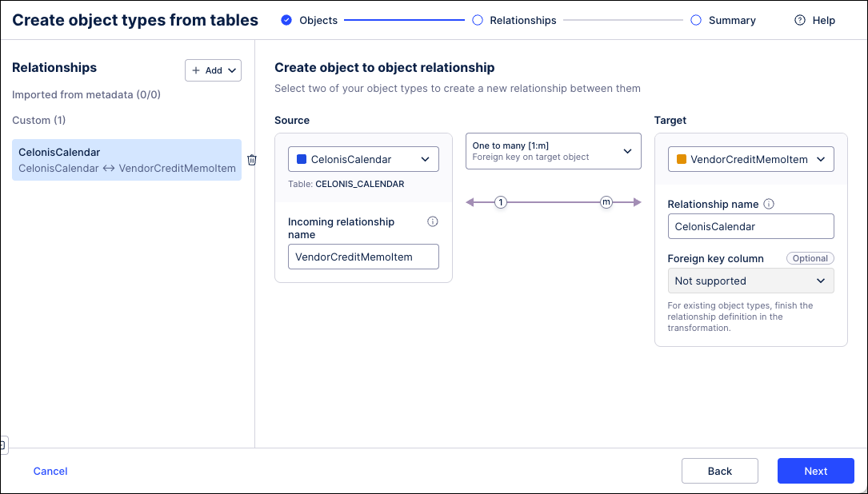Image resolution: width=868 pixels, height=494 pixels.
Task: Open the Foreign key column dropdown
Action: point(750,281)
